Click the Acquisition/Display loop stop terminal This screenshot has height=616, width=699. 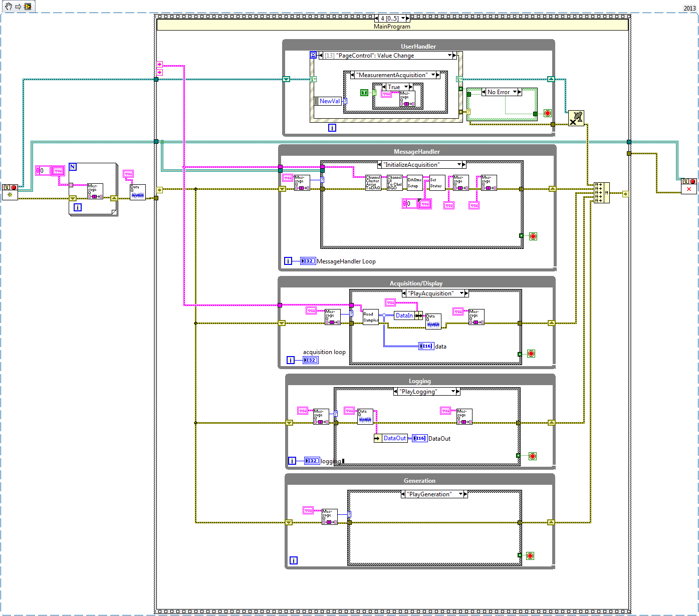tap(531, 354)
